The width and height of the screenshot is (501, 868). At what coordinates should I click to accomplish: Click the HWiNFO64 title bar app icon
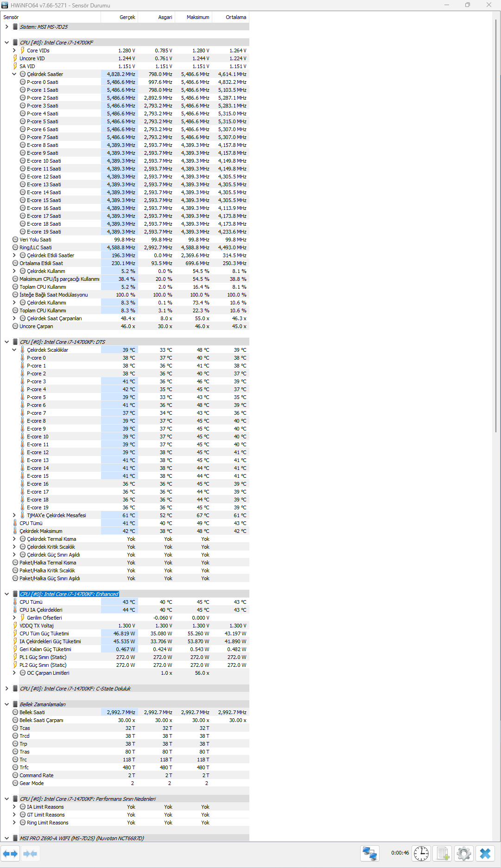point(5,5)
